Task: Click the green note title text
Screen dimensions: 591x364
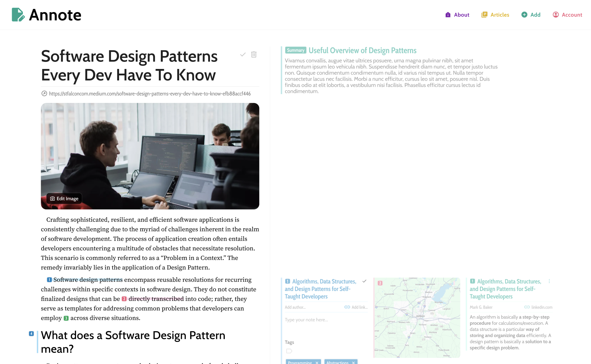Action: pos(505,289)
